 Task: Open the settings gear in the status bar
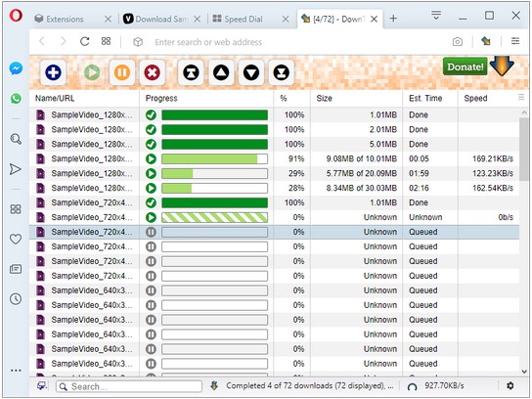point(510,385)
